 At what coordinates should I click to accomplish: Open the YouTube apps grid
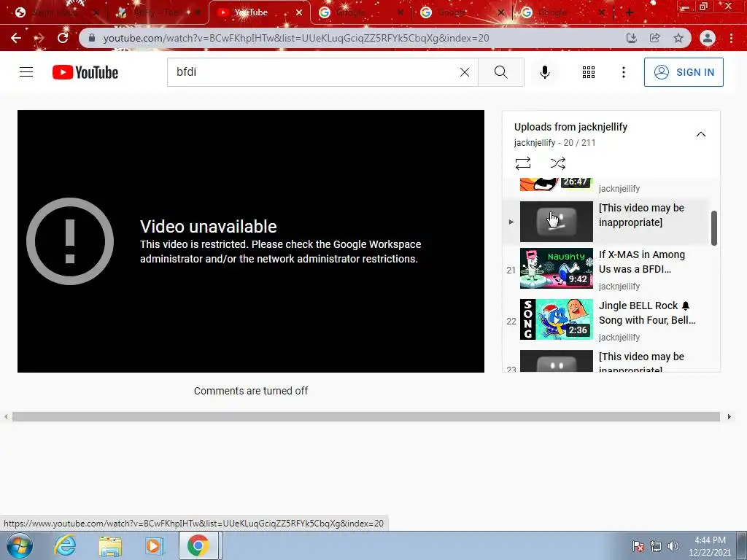coord(589,72)
